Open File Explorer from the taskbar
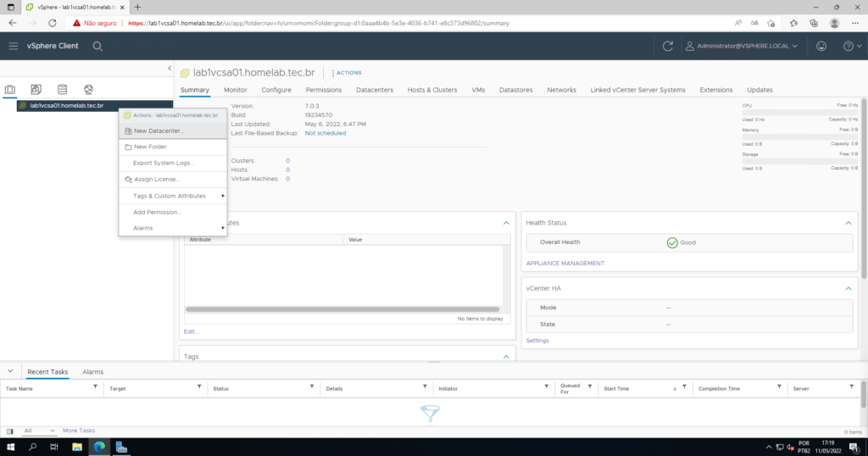 pos(77,448)
